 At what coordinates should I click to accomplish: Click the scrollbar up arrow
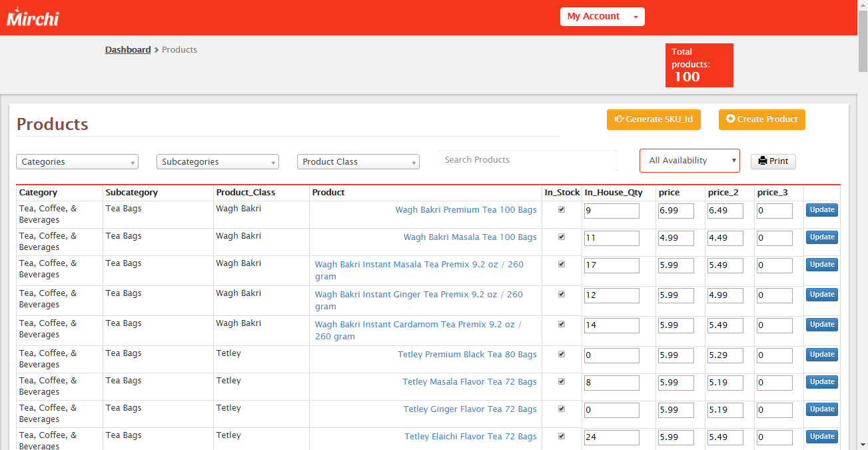(863, 5)
